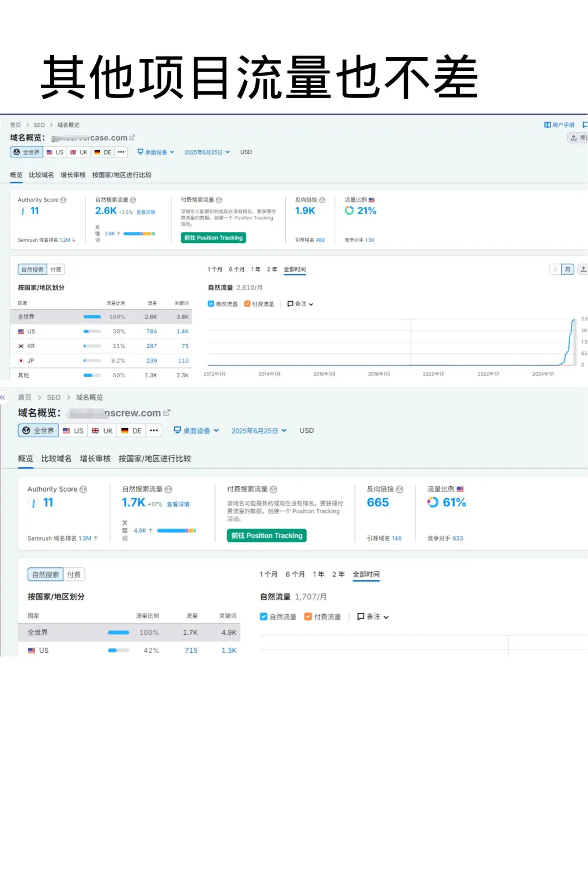588x882 pixels.
Task: Select 月 granularity toggle in case.com chart
Action: [568, 269]
